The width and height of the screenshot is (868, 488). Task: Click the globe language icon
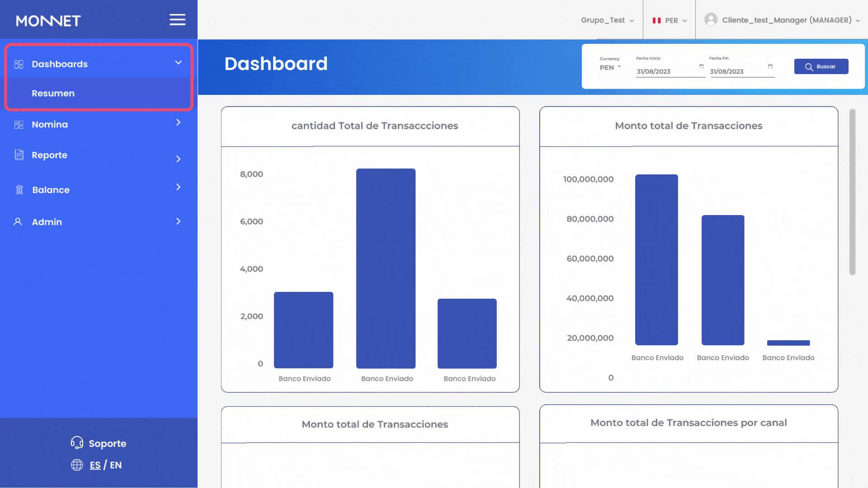coord(77,465)
